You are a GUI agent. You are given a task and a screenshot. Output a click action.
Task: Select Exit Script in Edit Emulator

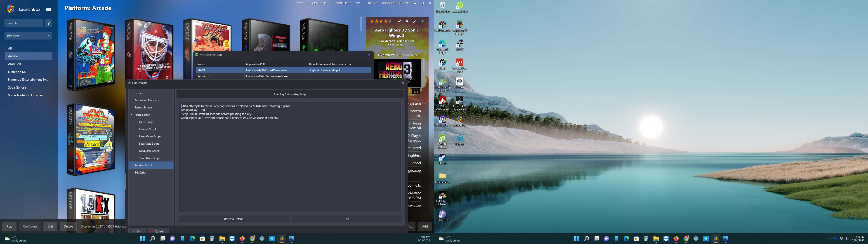pyautogui.click(x=151, y=173)
